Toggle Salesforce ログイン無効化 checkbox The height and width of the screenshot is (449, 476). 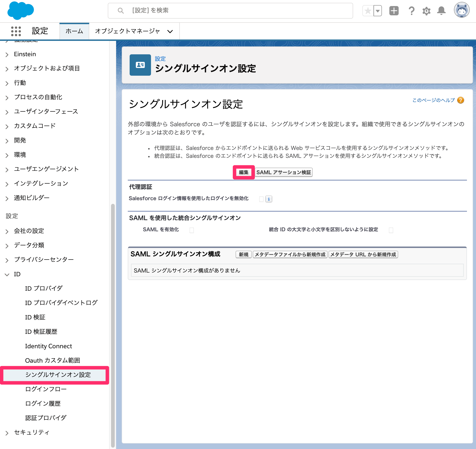click(261, 199)
